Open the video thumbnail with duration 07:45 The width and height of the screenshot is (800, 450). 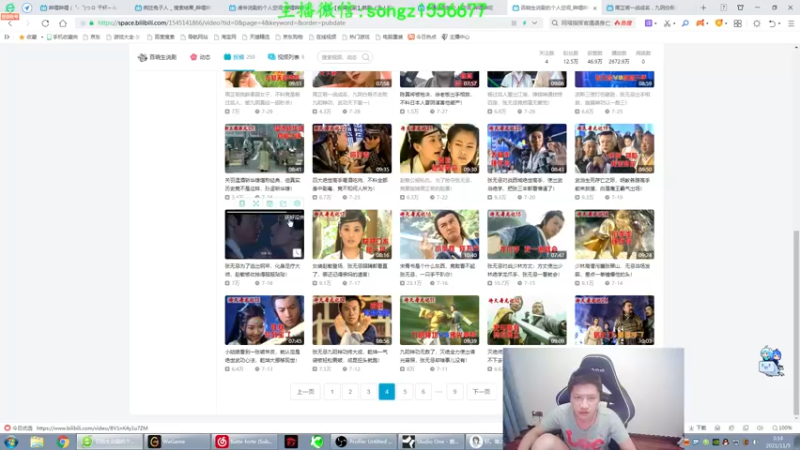pyautogui.click(x=264, y=320)
